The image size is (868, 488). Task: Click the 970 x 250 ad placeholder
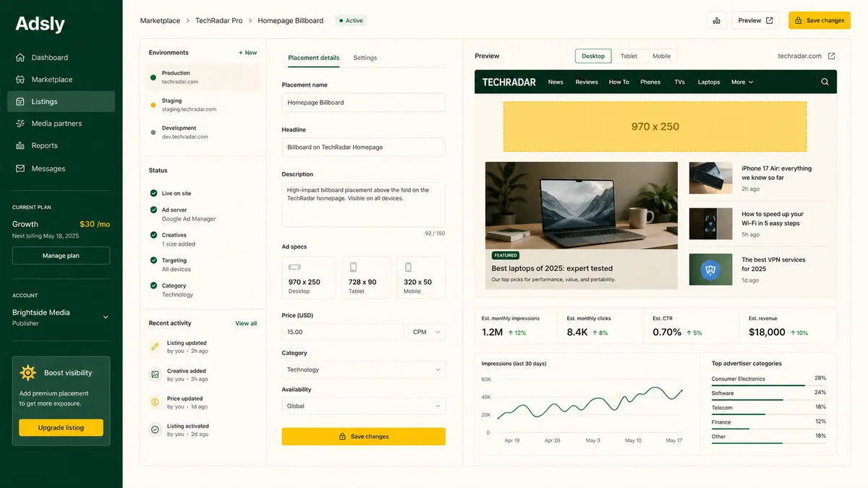pos(655,127)
